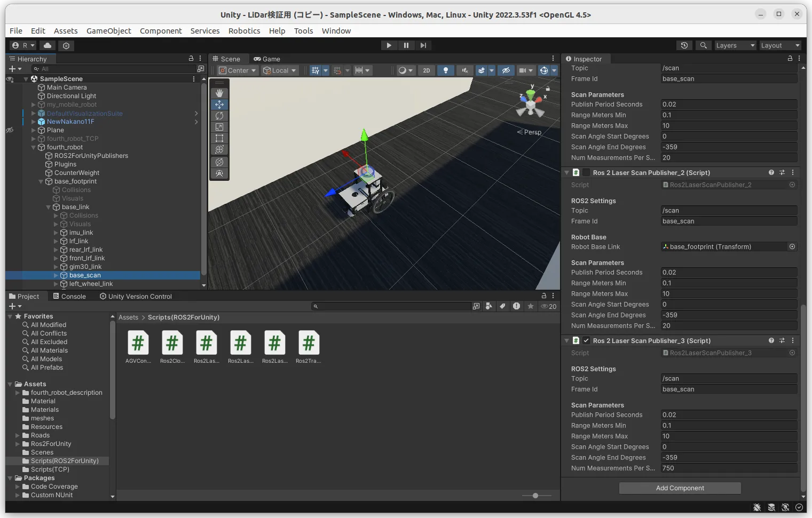This screenshot has height=518, width=812.
Task: Click the Play button
Action: (x=389, y=45)
